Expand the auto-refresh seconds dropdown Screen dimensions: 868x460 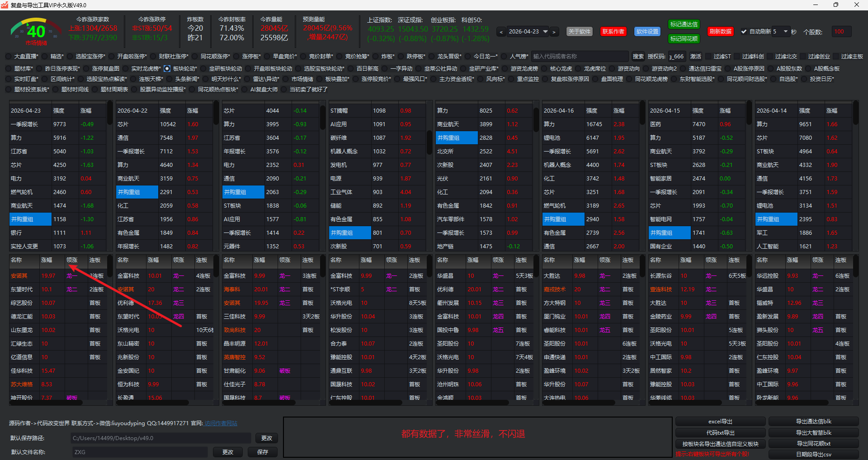coord(785,32)
